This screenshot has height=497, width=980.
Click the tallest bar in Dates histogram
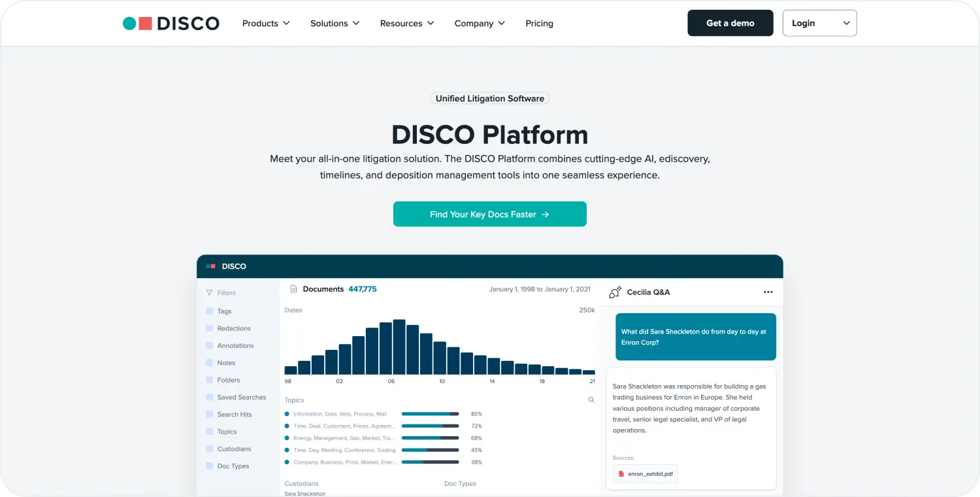click(x=399, y=347)
